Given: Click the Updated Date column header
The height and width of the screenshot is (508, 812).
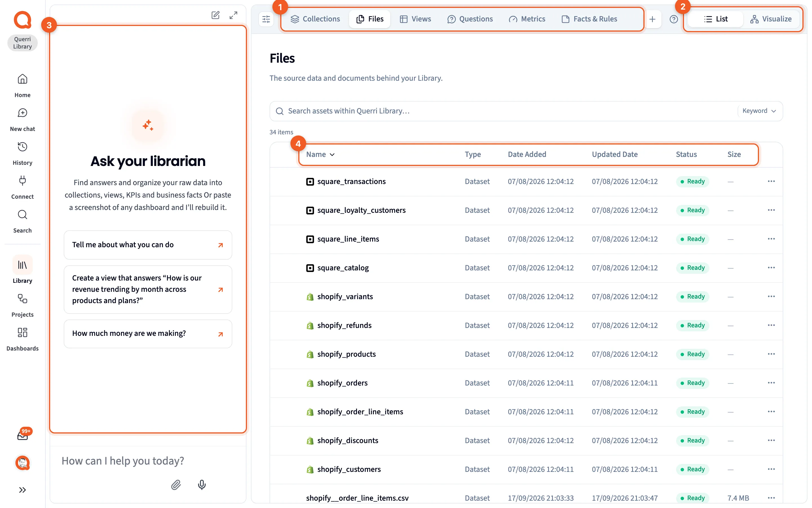Looking at the screenshot, I should click(615, 155).
